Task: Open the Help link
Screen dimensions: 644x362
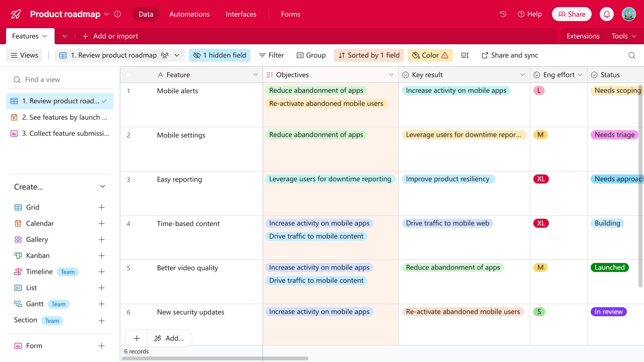Action: click(x=530, y=14)
